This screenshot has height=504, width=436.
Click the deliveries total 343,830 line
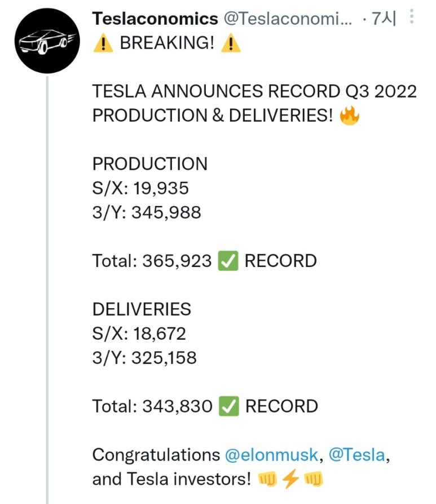(205, 406)
